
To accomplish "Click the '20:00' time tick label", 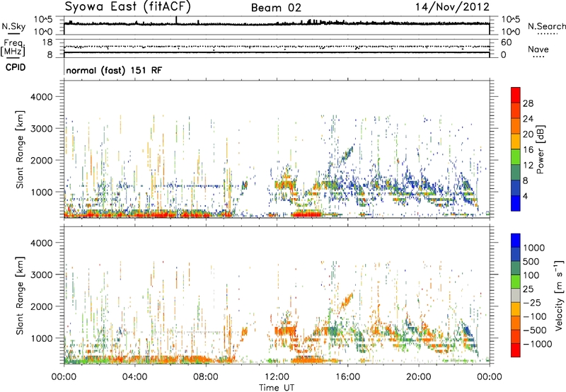I will tap(419, 377).
